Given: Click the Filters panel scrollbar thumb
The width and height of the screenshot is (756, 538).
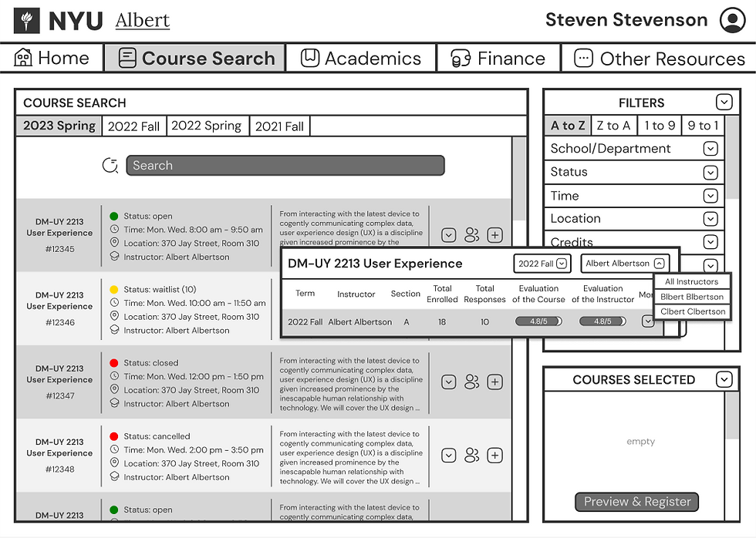Looking at the screenshot, I should coord(732,157).
